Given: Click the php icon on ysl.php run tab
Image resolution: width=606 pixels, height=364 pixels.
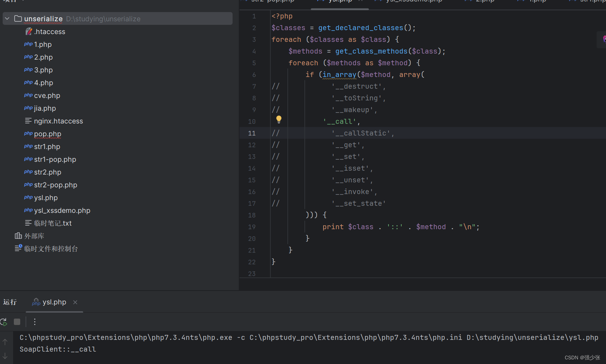Looking at the screenshot, I should [x=36, y=302].
